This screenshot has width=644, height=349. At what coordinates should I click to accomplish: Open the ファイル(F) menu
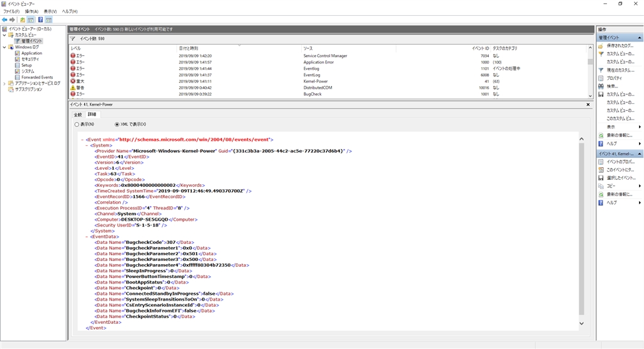pos(11,11)
